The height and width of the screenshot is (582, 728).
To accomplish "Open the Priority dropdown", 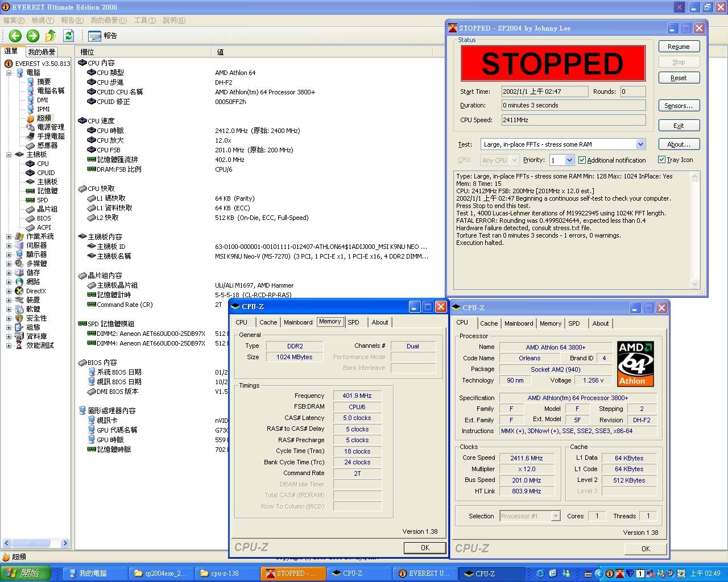I will 569,160.
